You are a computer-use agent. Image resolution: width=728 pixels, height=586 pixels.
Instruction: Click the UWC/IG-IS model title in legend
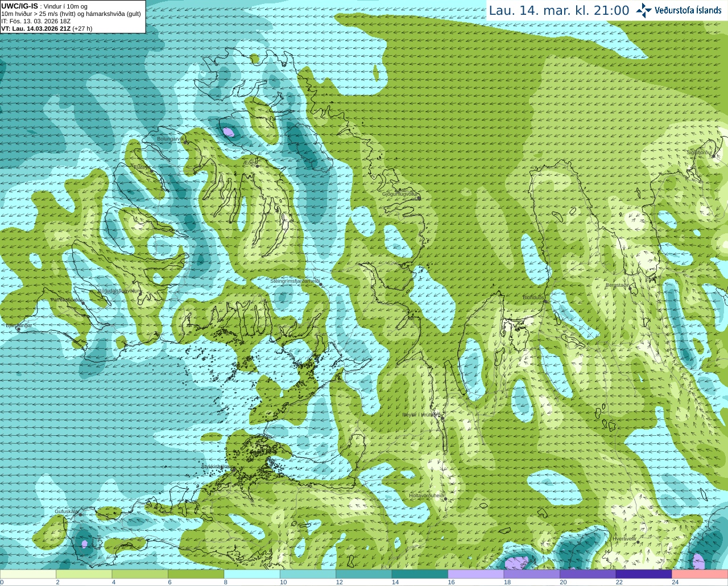click(19, 6)
